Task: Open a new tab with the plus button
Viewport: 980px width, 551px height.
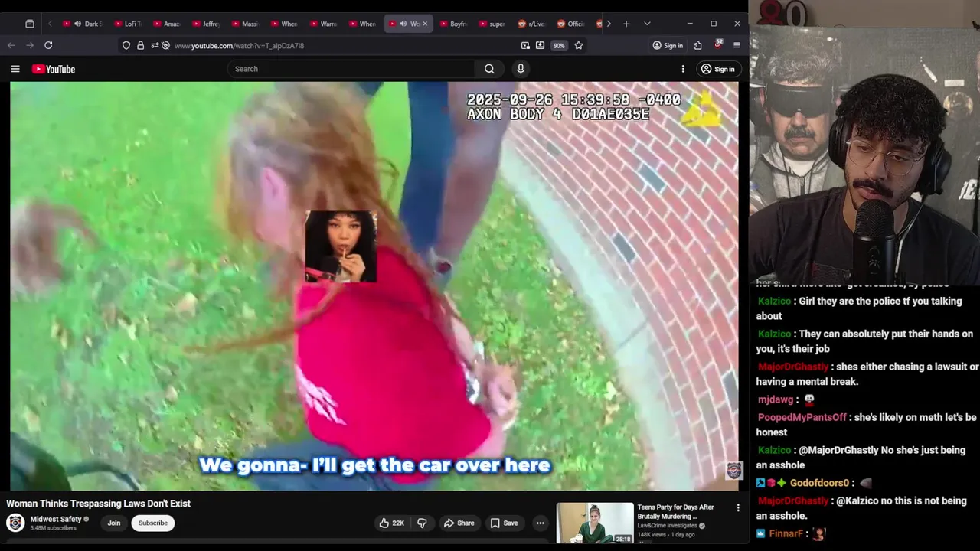Action: [x=626, y=24]
